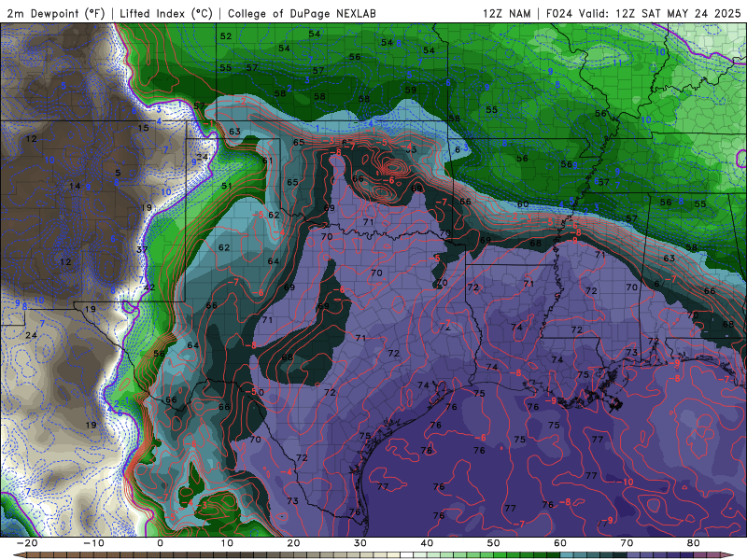Click the dewpoint value 42 on the map
Image resolution: width=747 pixels, height=560 pixels.
pyautogui.click(x=149, y=287)
